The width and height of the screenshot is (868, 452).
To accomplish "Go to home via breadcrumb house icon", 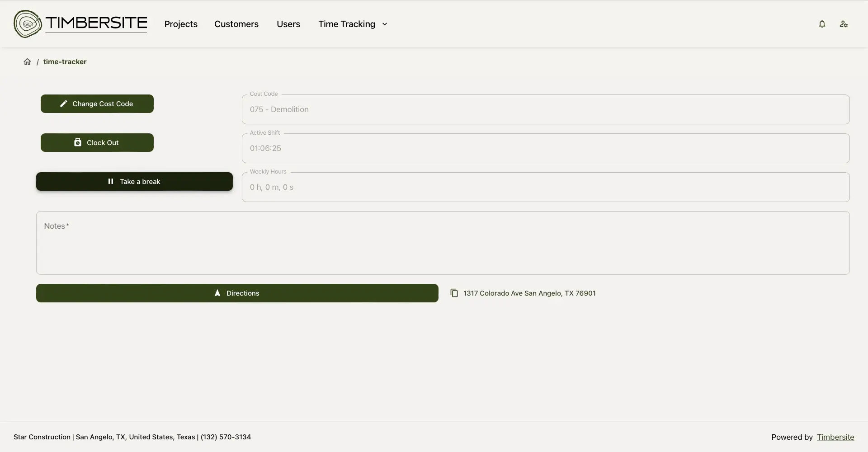I will tap(27, 62).
